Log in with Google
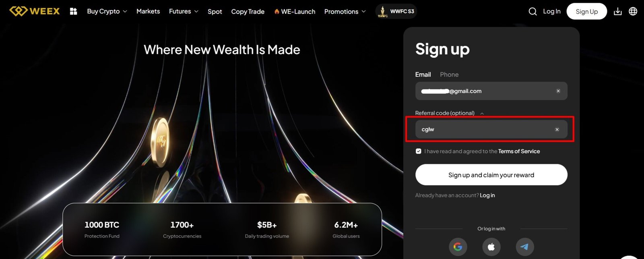 458,247
